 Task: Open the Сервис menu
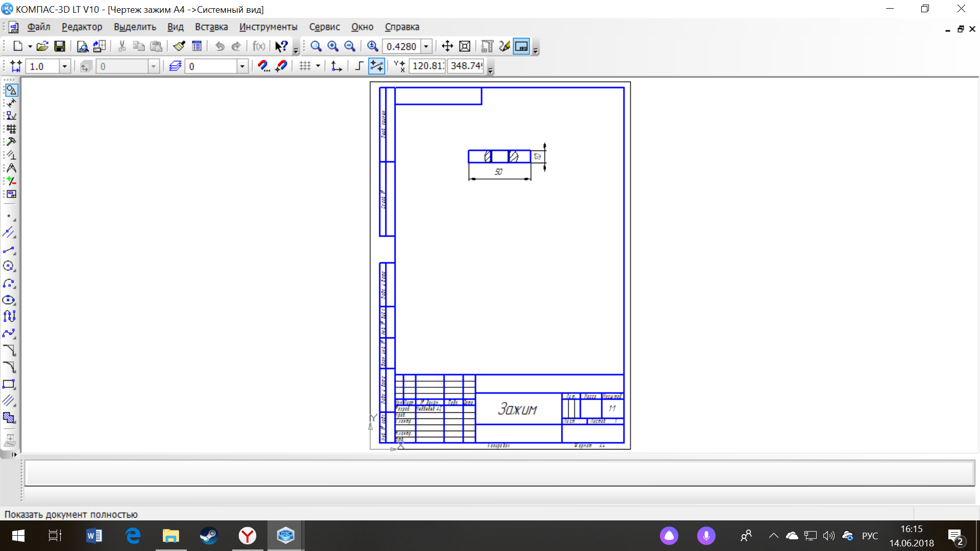(323, 27)
